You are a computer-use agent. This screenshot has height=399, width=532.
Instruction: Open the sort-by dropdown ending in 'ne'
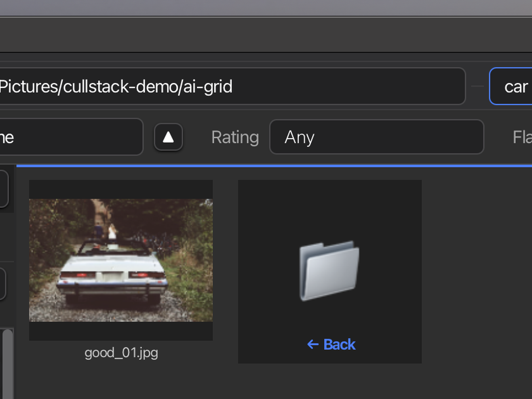[x=71, y=137]
